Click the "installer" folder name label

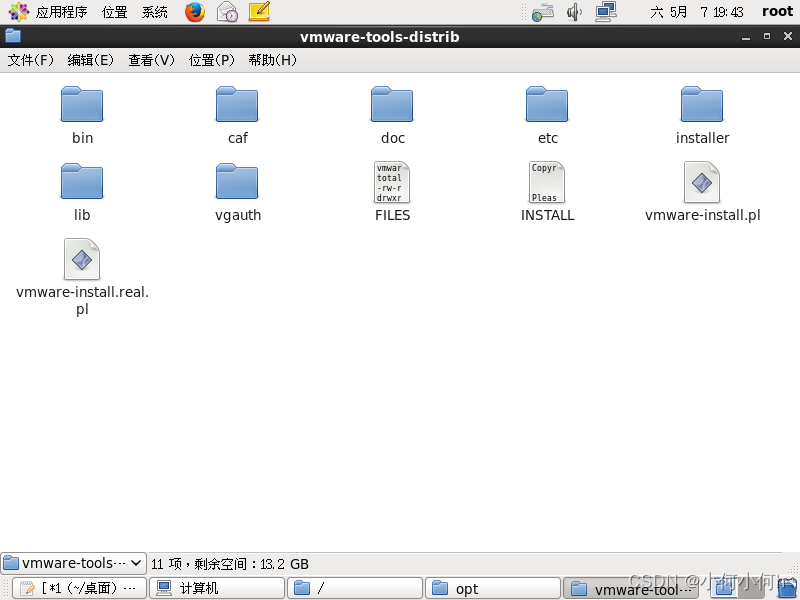coord(702,138)
